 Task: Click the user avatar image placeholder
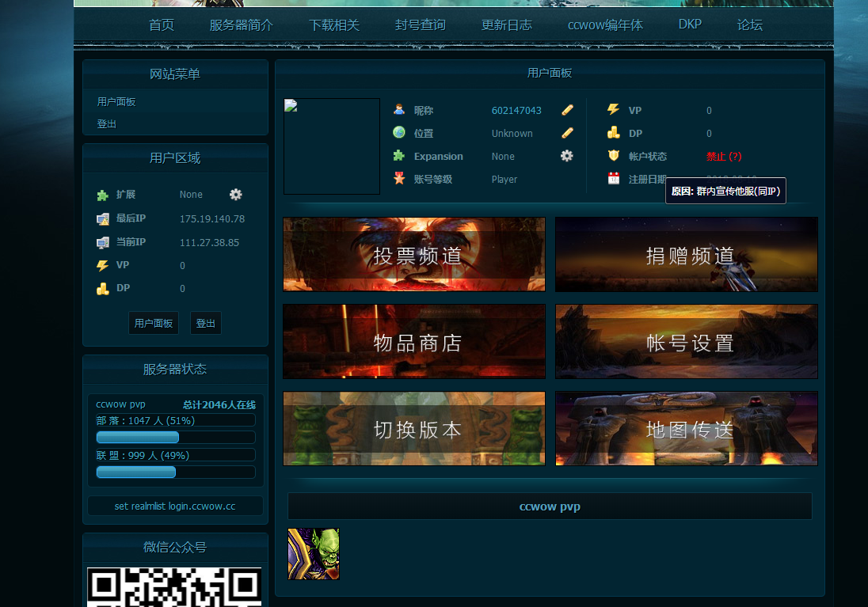pyautogui.click(x=332, y=146)
